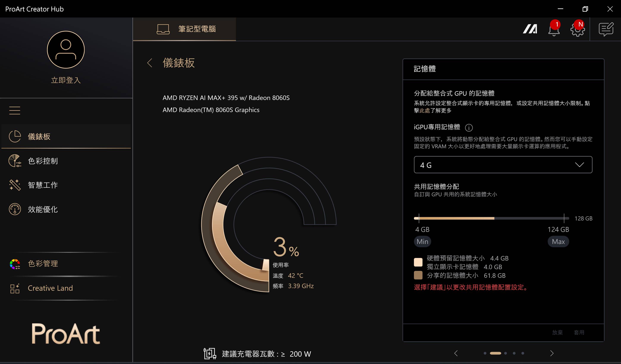Viewport: 621px width, 364px height.
Task: Open the 效能優化 performance optimization panel
Action: point(42,209)
